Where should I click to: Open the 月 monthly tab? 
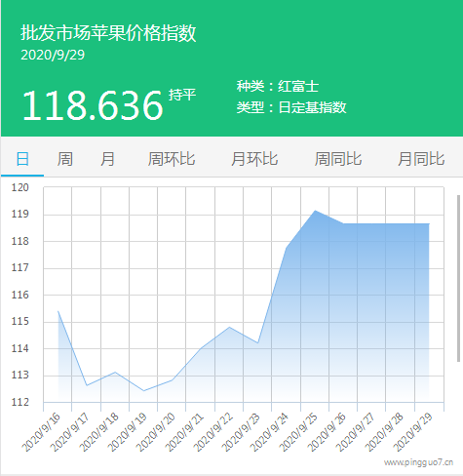click(107, 159)
